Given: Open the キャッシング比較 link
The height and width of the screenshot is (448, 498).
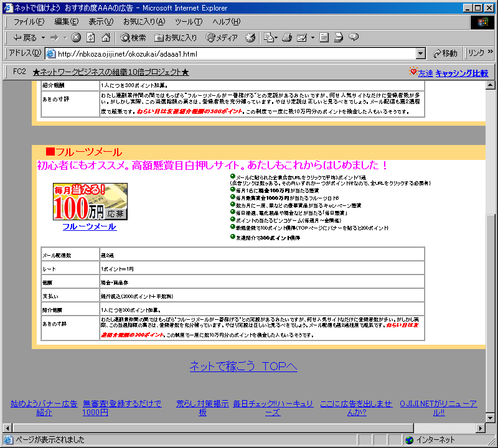Looking at the screenshot, I should [462, 73].
